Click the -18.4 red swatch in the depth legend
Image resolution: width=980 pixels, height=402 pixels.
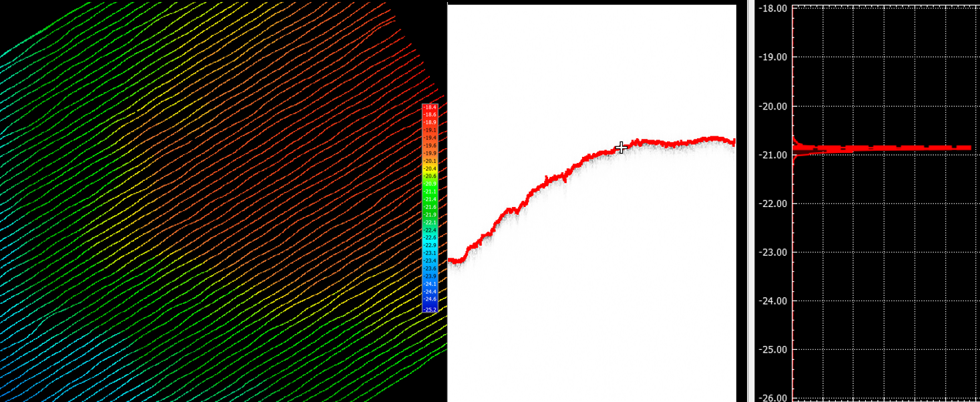tap(430, 108)
